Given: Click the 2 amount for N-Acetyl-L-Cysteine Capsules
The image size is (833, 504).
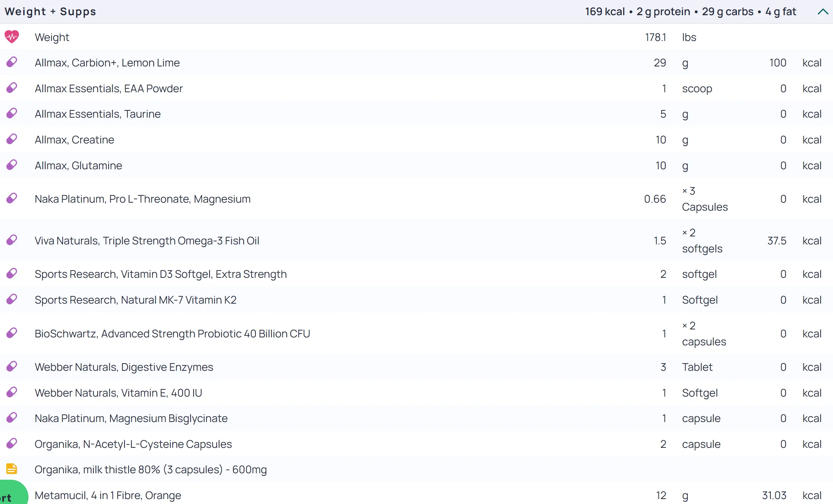Looking at the screenshot, I should coord(663,444).
